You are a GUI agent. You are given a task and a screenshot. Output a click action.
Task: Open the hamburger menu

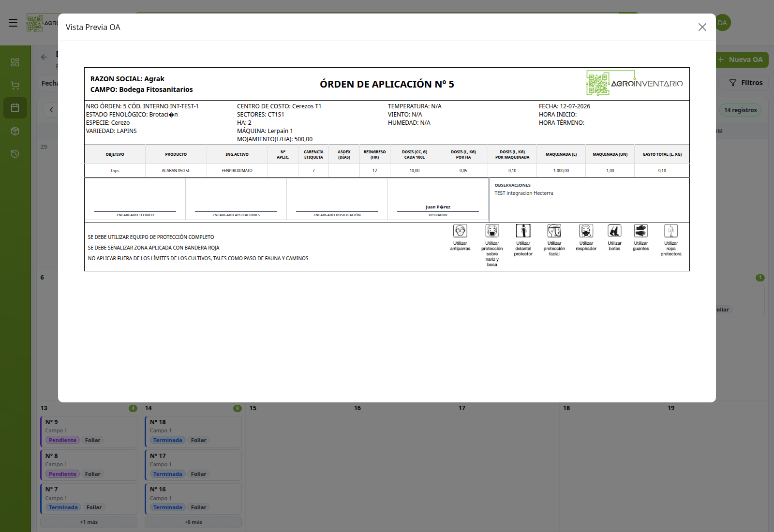point(13,23)
